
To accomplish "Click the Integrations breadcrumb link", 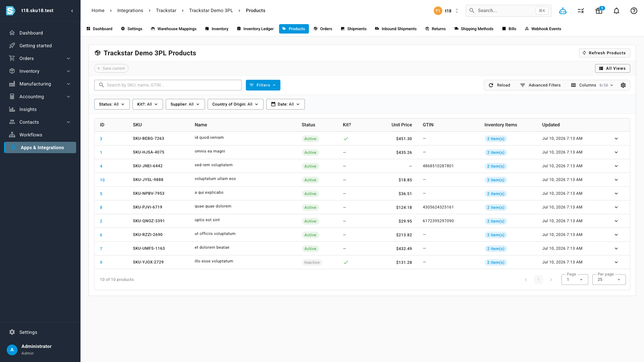I will 130,10.
